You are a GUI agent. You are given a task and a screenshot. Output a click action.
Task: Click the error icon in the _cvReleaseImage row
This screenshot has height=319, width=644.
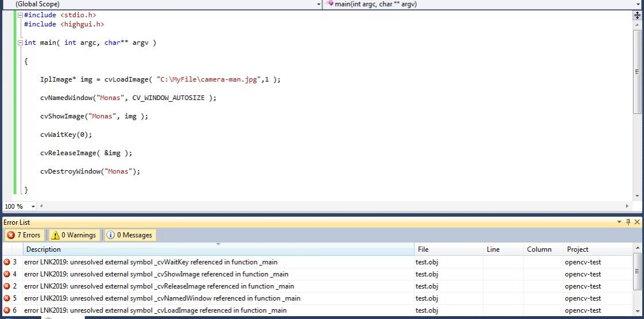(6, 286)
